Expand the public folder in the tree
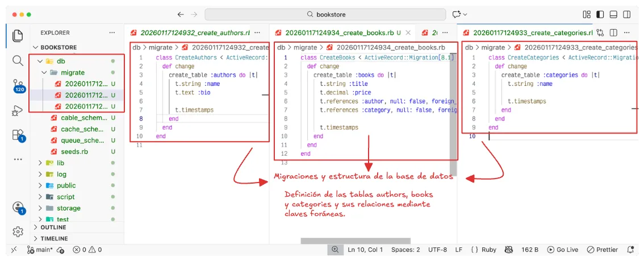This screenshot has height=261, width=644. (x=40, y=185)
